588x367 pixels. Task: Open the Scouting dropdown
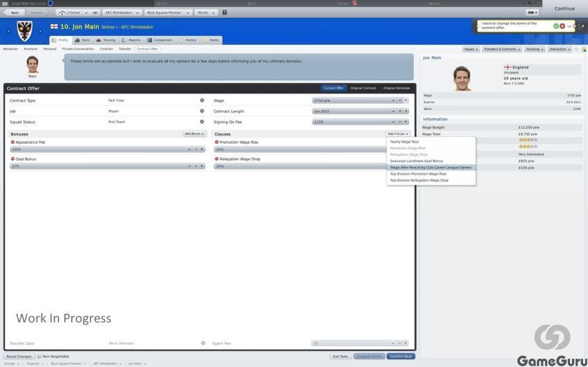(535, 49)
